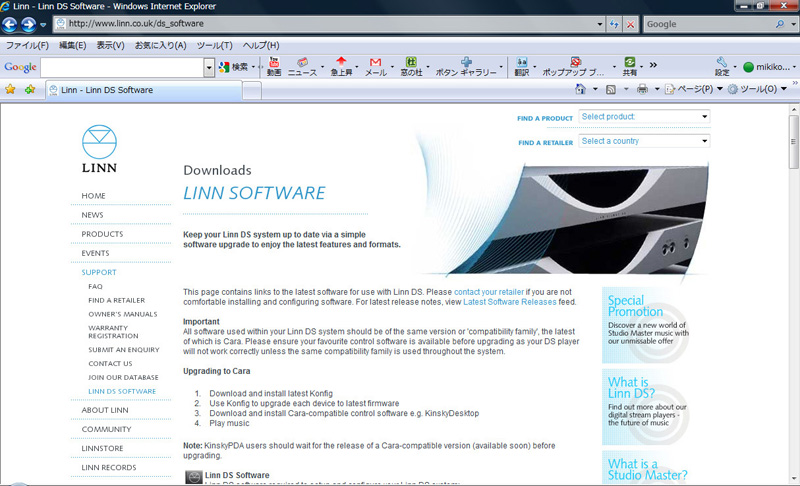Expand the Select product dropdown
The height and width of the screenshot is (486, 800).
[x=644, y=117]
